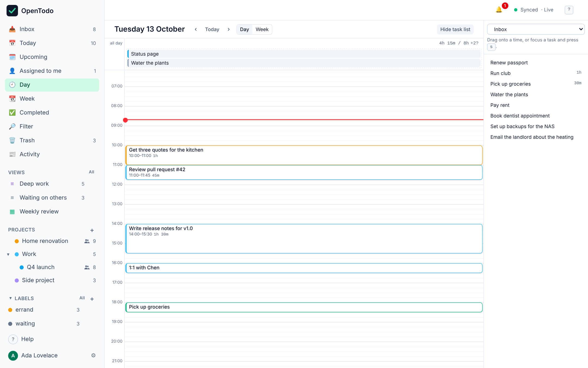Open the '1:1 with Chen' event
Screen dimensions: 588x368
[304, 268]
